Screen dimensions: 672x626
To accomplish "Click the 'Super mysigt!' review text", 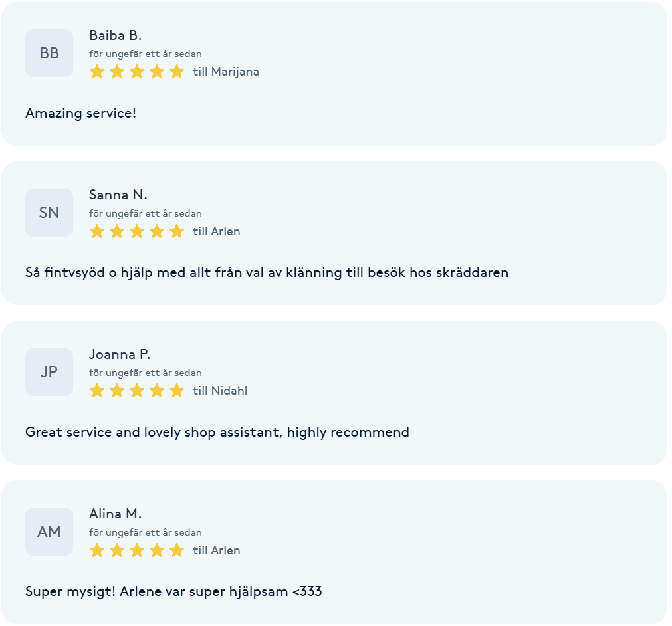I will point(173,591).
